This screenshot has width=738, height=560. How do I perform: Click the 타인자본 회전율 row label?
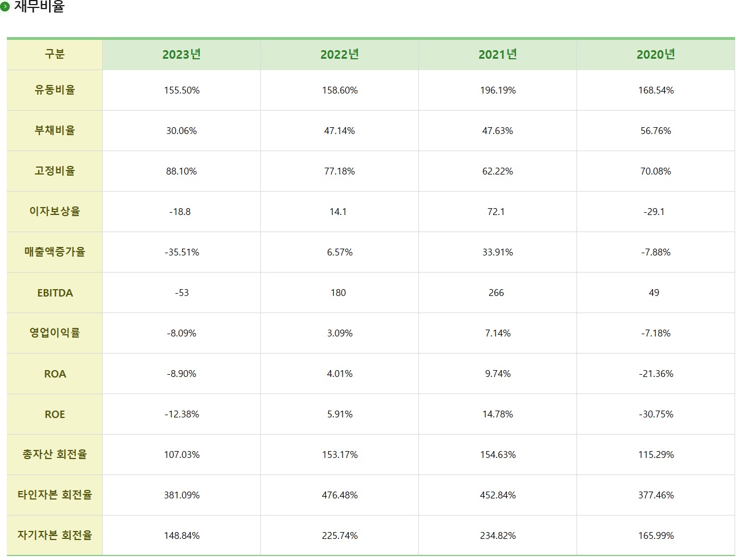55,495
